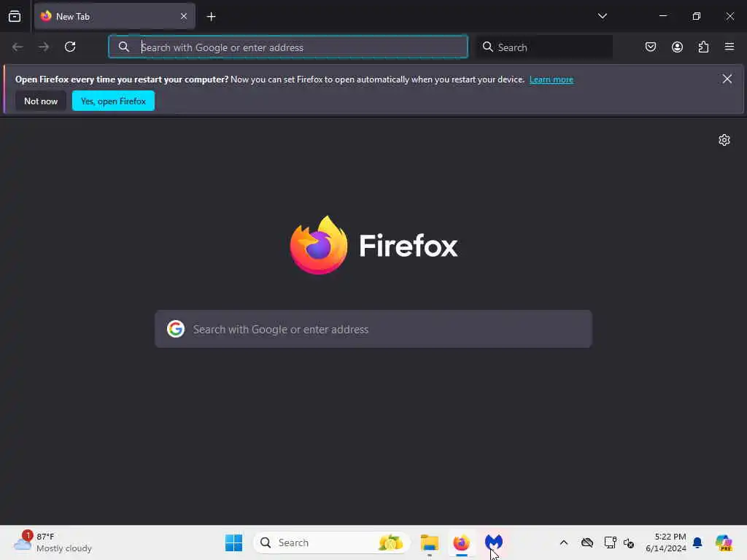Open the Save to Pocket icon
Viewport: 747px width, 560px height.
coord(650,47)
